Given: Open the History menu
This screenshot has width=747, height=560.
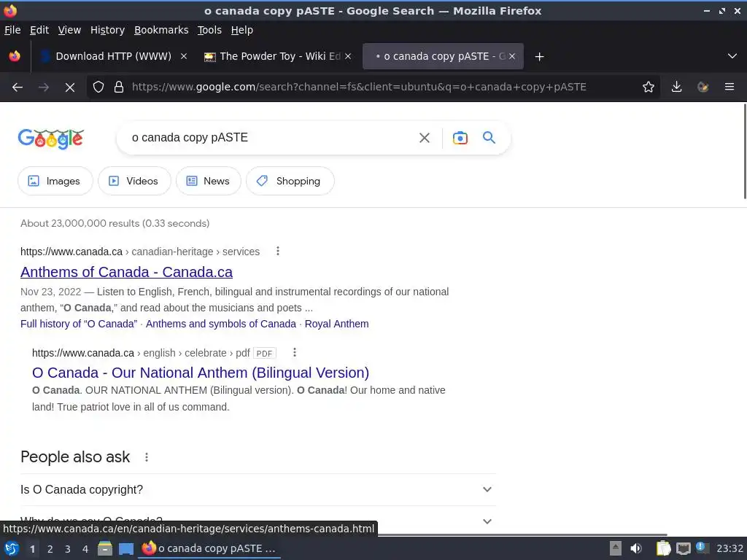Looking at the screenshot, I should [107, 30].
